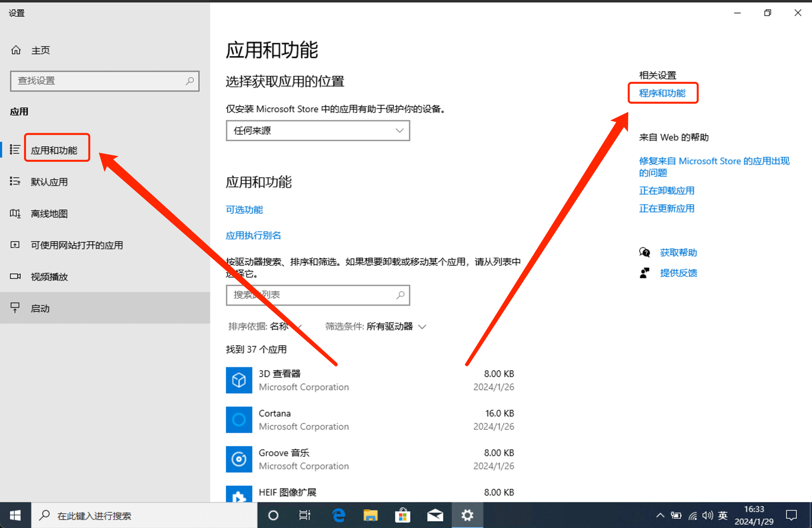Focus the 查找设置 search field
This screenshot has height=528, width=812.
pyautogui.click(x=105, y=81)
